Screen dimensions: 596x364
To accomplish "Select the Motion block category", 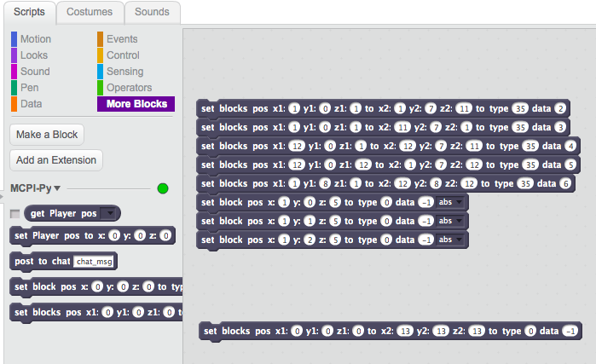I will 35,39.
